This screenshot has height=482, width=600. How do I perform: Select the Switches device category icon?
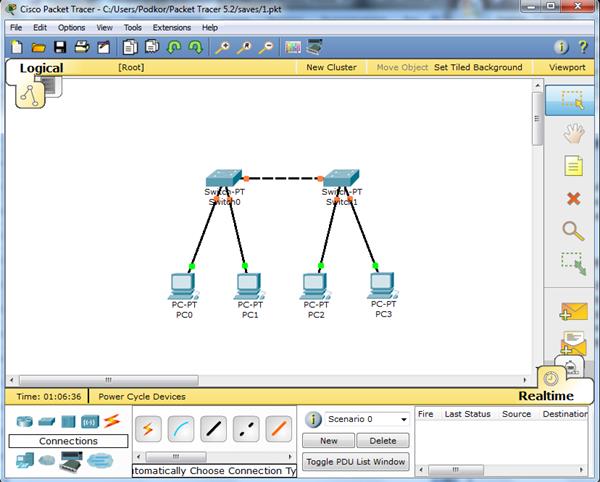pos(47,422)
